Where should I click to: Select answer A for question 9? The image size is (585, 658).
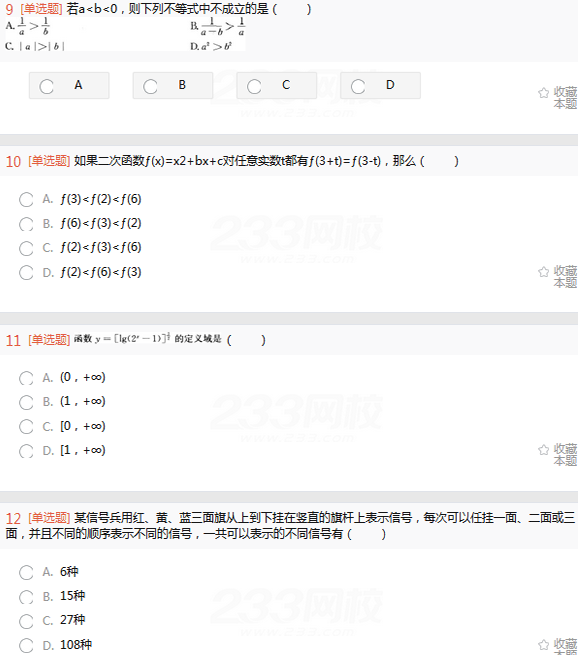point(69,86)
